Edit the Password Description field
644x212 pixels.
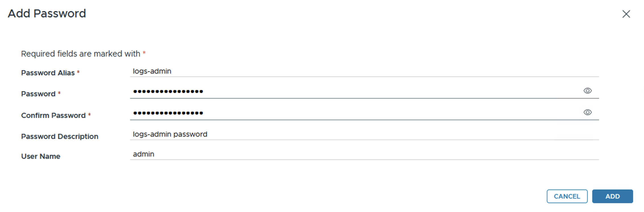[363, 134]
